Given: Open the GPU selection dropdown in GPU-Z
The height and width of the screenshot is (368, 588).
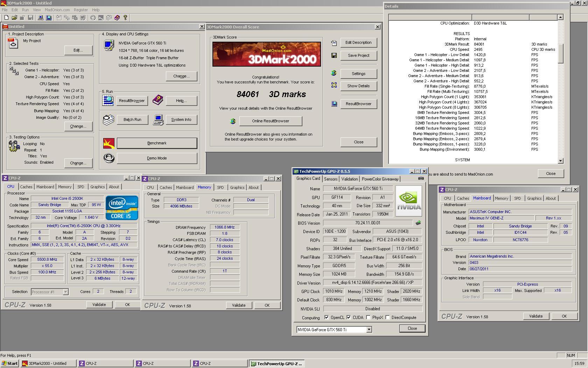Looking at the screenshot, I should 369,329.
